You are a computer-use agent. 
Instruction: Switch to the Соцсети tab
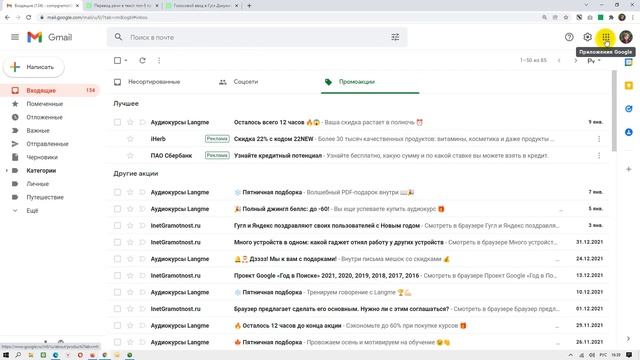(x=246, y=82)
